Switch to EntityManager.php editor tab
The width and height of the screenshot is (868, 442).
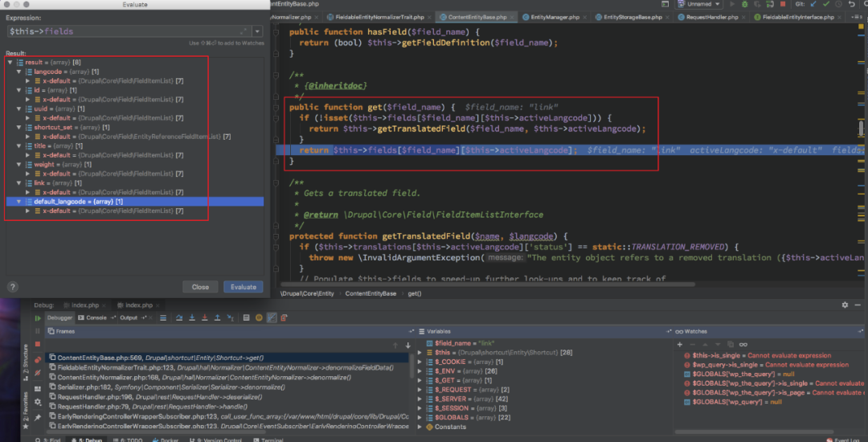(x=554, y=17)
